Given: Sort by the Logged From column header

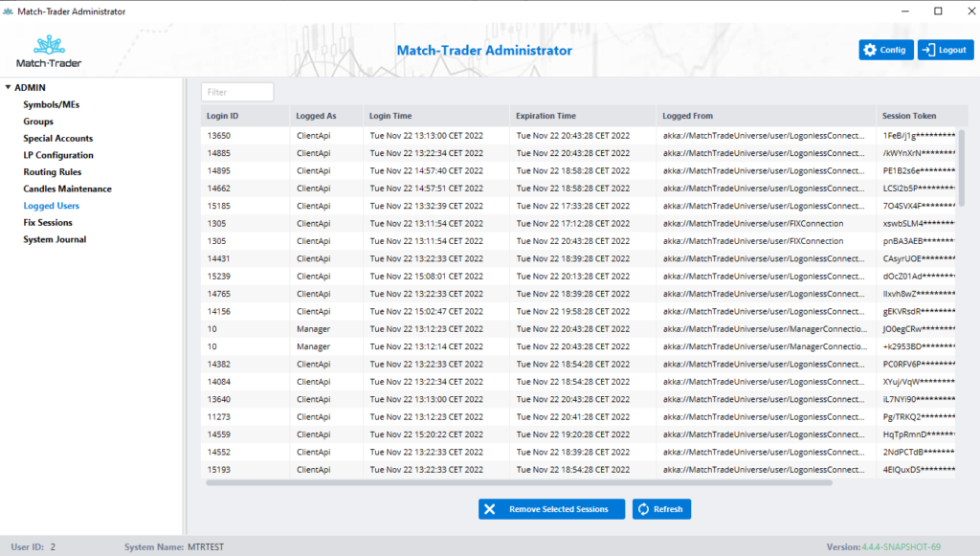Looking at the screenshot, I should 767,116.
